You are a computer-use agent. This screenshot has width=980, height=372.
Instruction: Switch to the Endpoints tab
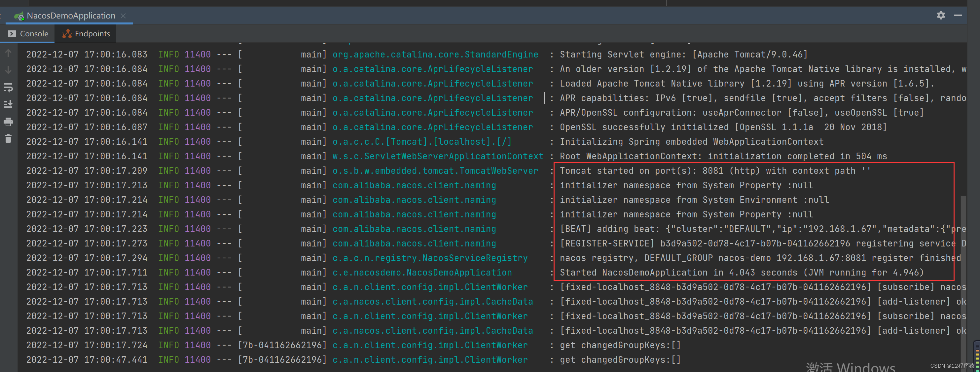[86, 33]
